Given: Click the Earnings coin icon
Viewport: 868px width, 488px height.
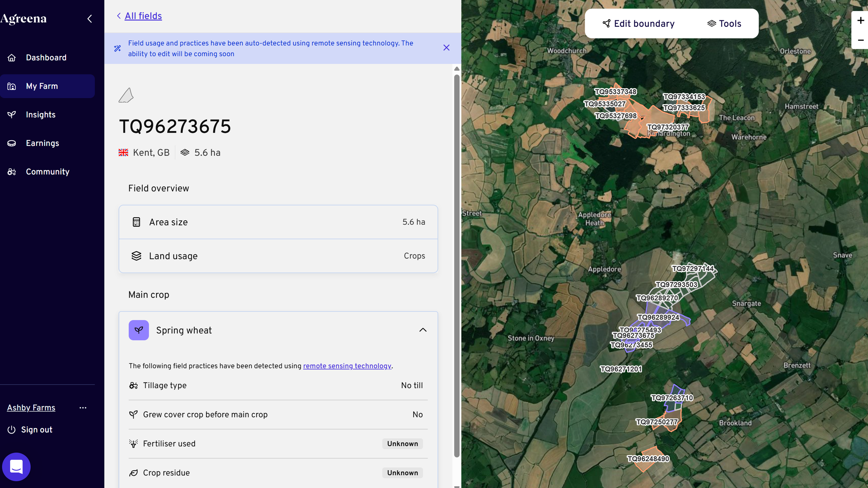Looking at the screenshot, I should click(12, 143).
